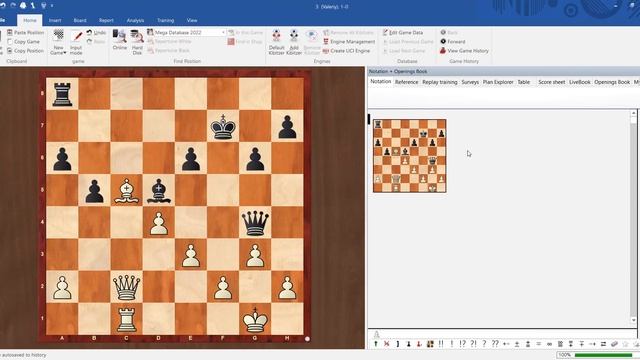Click Create UCI Engine
The height and width of the screenshot is (360, 640).
point(347,51)
